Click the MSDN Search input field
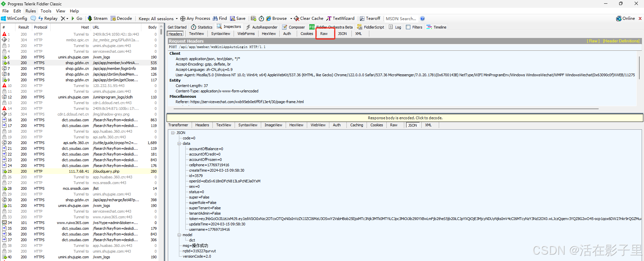Image resolution: width=644 pixels, height=261 pixels. [x=401, y=18]
